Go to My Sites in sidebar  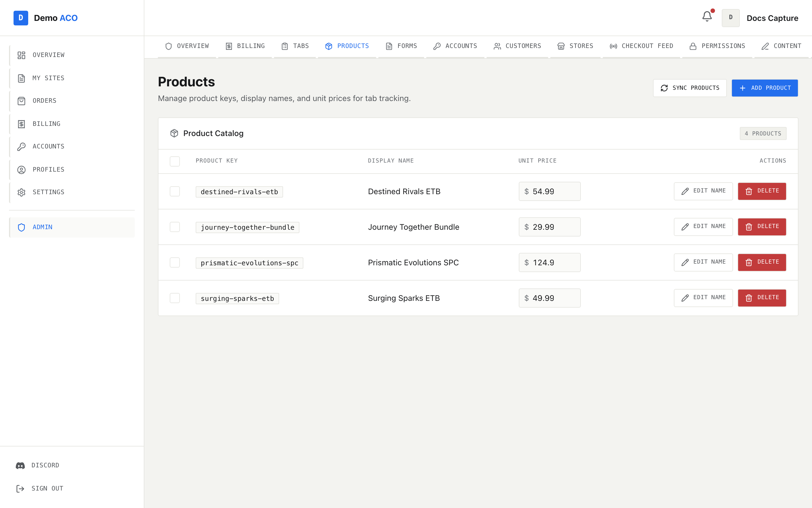[x=72, y=78]
